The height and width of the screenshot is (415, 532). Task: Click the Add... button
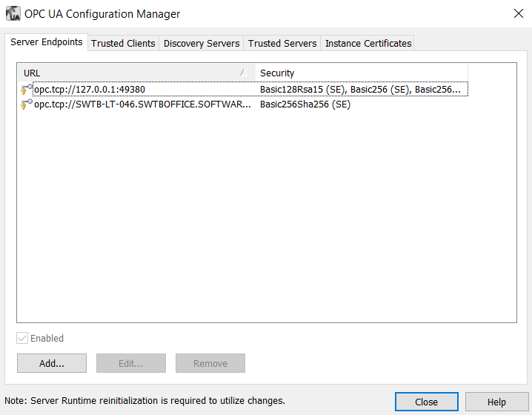pos(52,363)
